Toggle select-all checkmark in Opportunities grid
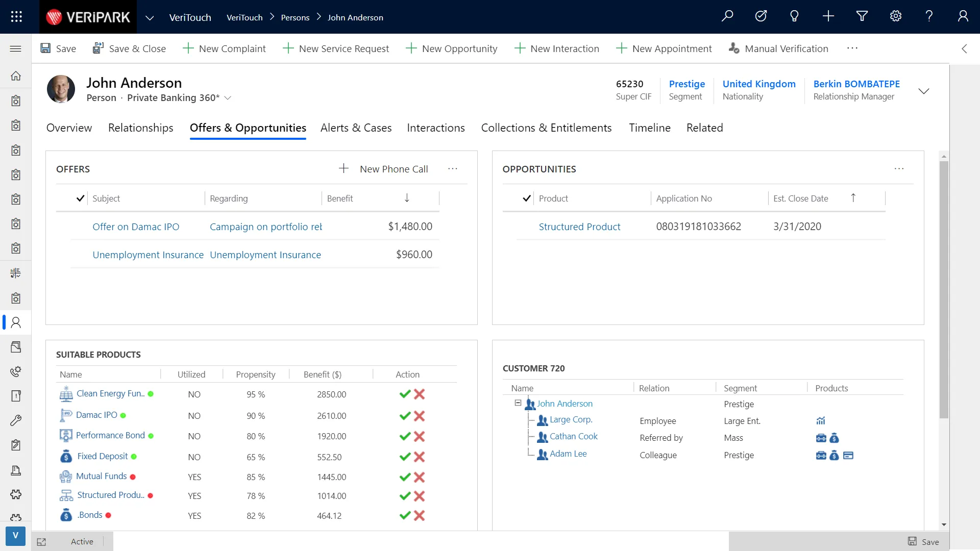The width and height of the screenshot is (980, 551). pos(527,198)
